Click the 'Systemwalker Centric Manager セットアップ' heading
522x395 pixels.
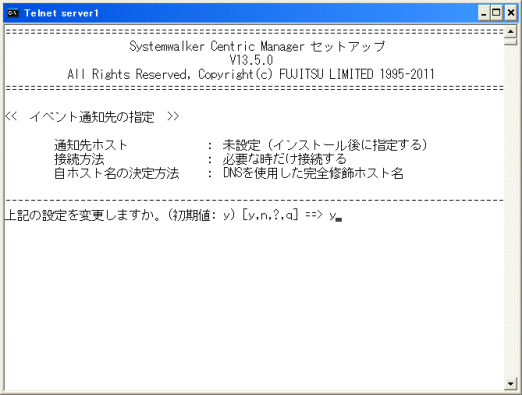pos(257,46)
